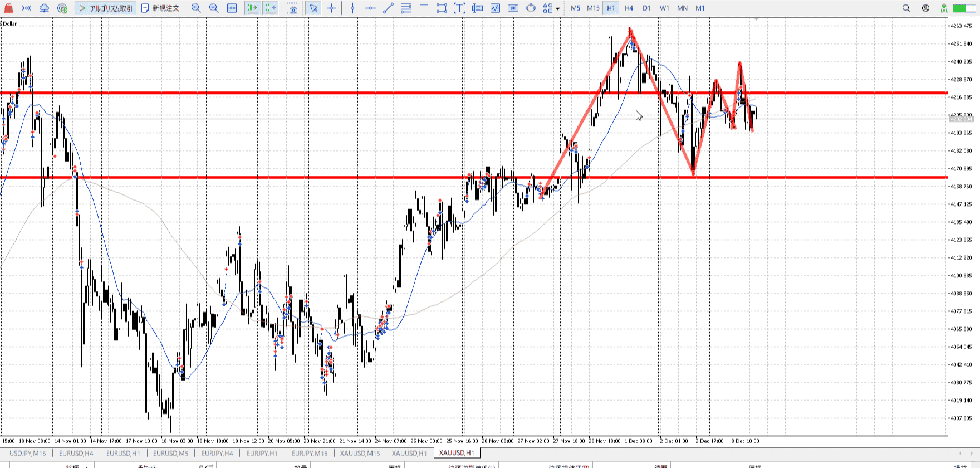Select the text label tool
This screenshot has height=468, width=980.
[x=424, y=8]
